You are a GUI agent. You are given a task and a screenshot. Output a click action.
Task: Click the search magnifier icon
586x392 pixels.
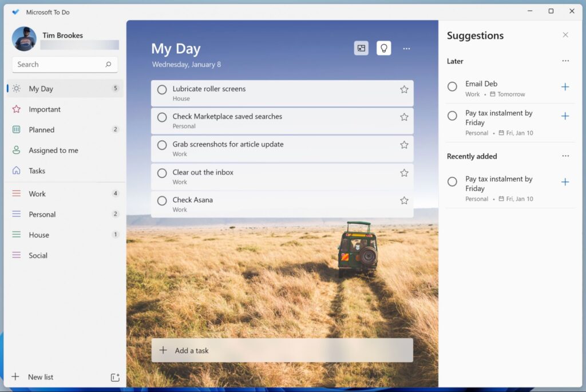point(108,64)
